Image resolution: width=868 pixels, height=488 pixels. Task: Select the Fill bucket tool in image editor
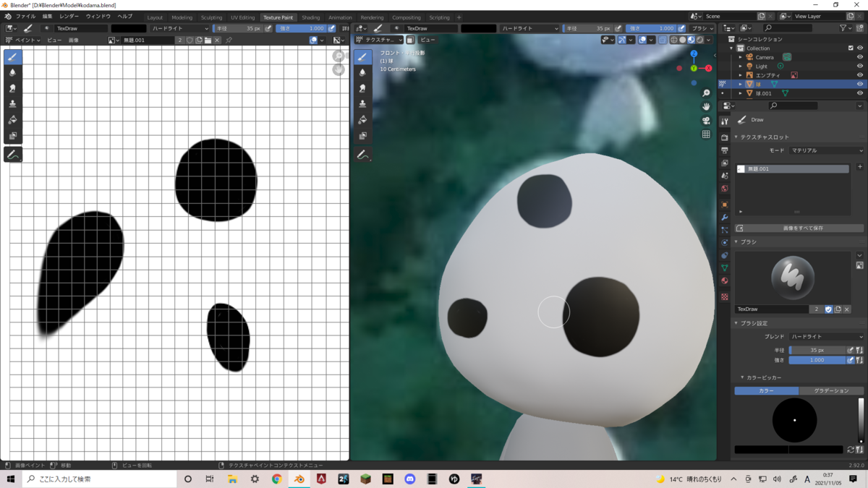13,120
